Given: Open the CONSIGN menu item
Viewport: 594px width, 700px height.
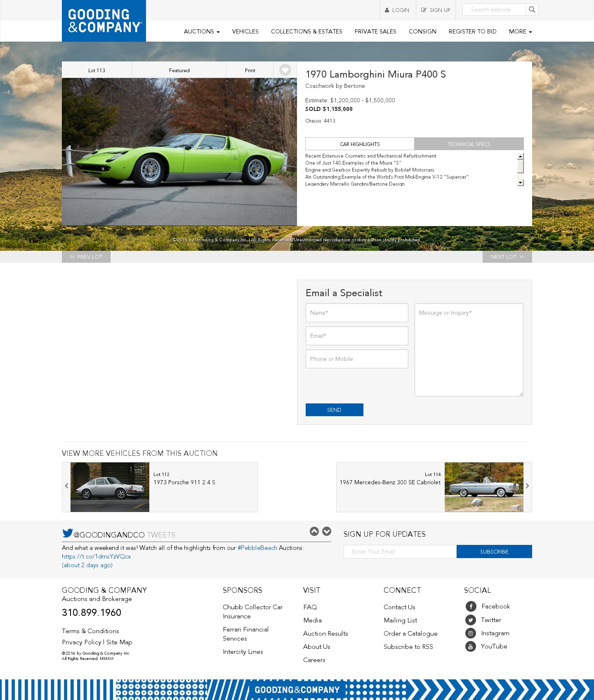Looking at the screenshot, I should (x=422, y=31).
